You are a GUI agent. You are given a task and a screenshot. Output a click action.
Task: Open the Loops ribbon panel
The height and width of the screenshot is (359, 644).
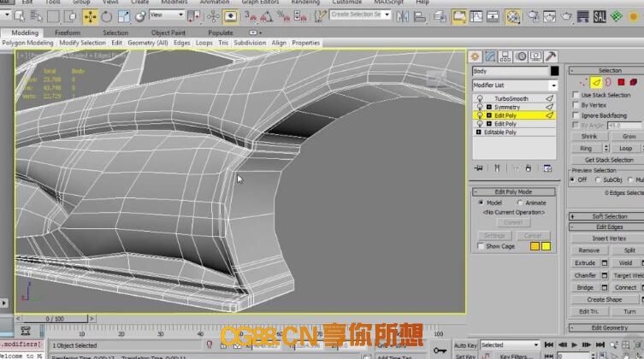[204, 43]
